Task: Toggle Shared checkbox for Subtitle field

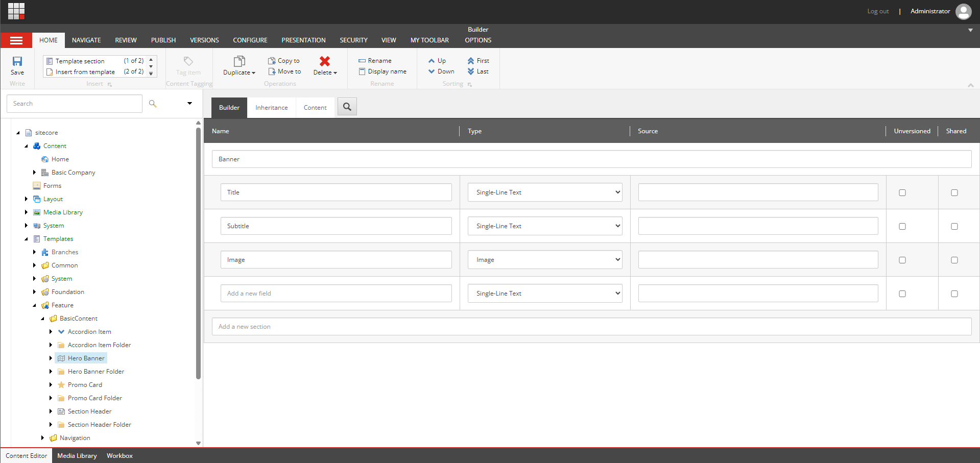Action: (954, 227)
